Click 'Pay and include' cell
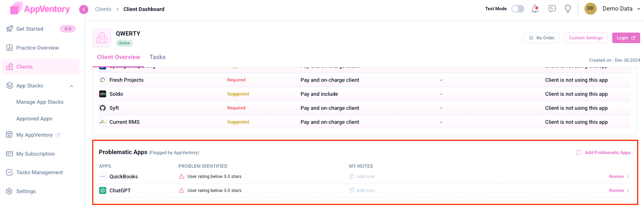This screenshot has height=209, width=644. tap(319, 94)
